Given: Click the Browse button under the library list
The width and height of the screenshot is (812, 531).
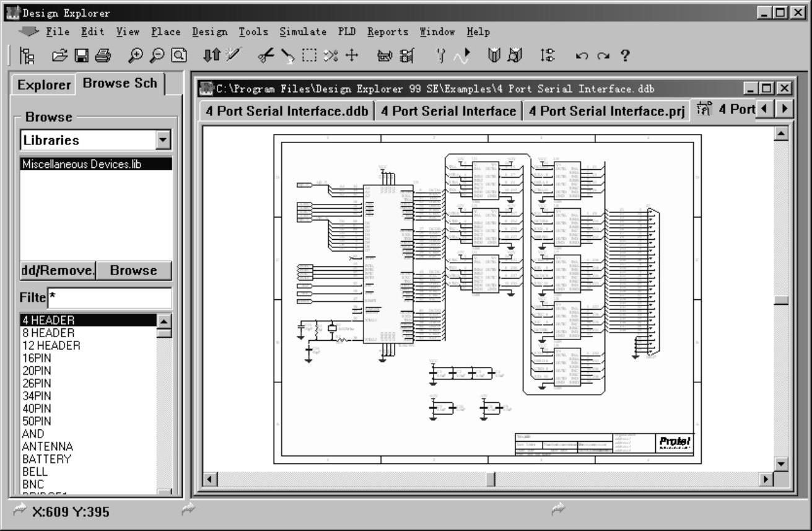Looking at the screenshot, I should click(134, 271).
